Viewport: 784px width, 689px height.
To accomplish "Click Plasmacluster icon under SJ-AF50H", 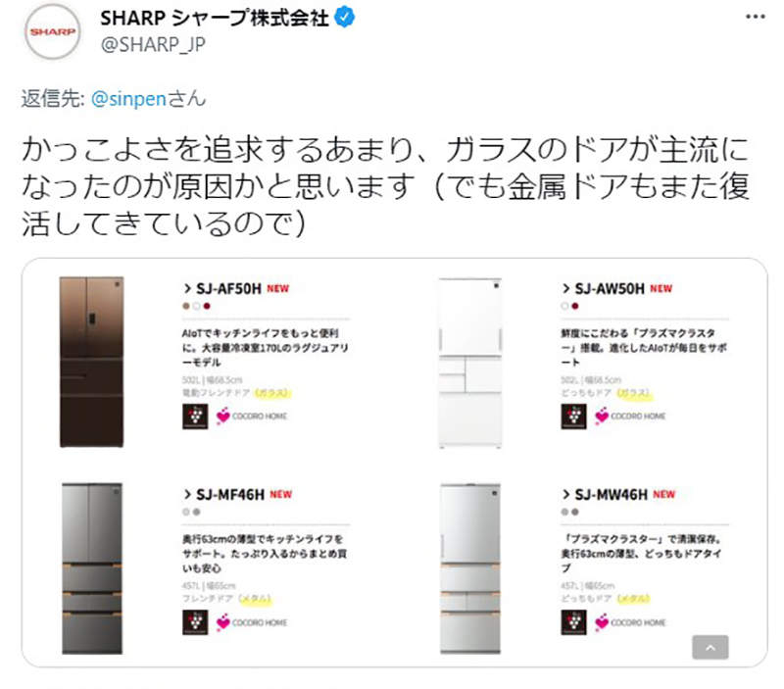I will coord(195,416).
